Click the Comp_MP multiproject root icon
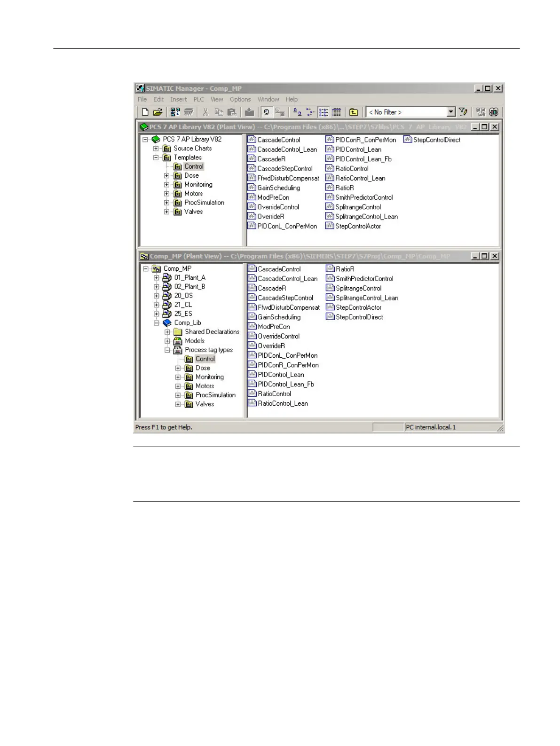 (x=157, y=269)
